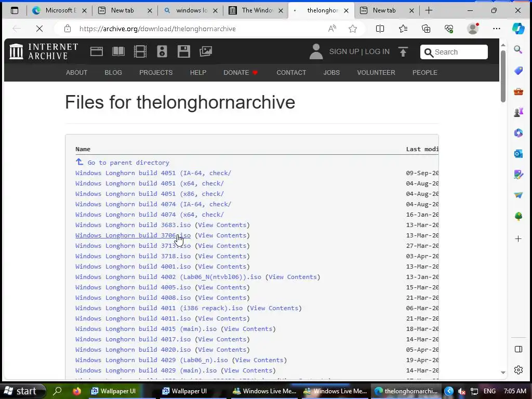Open the Edge profile avatar

473,29
